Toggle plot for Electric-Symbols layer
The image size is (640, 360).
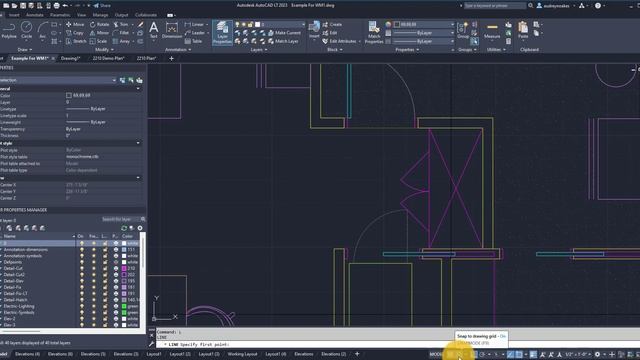click(x=116, y=313)
